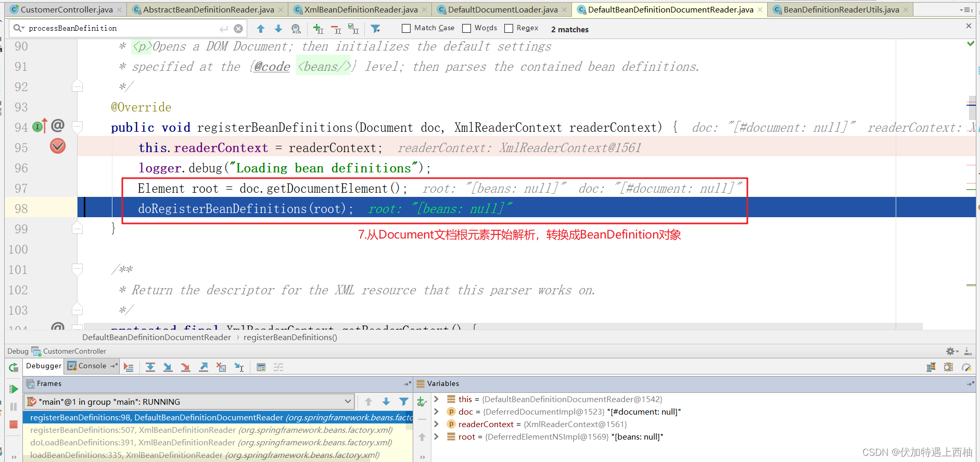Viewport: 980px width, 462px height.
Task: Show execution point icon
Action: coord(129,368)
